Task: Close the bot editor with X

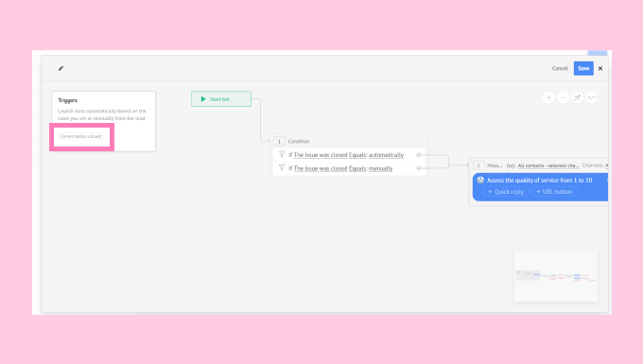Action: [600, 68]
